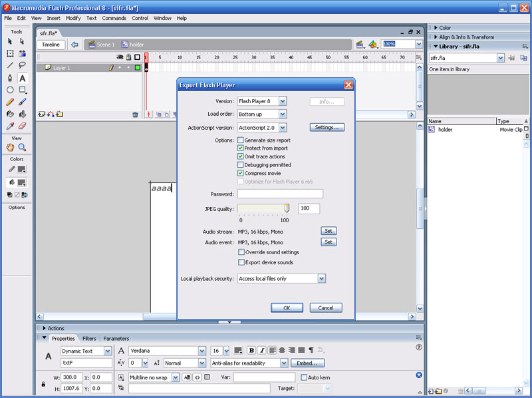Toggle Bold text formatting
The height and width of the screenshot is (398, 532).
coord(251,351)
